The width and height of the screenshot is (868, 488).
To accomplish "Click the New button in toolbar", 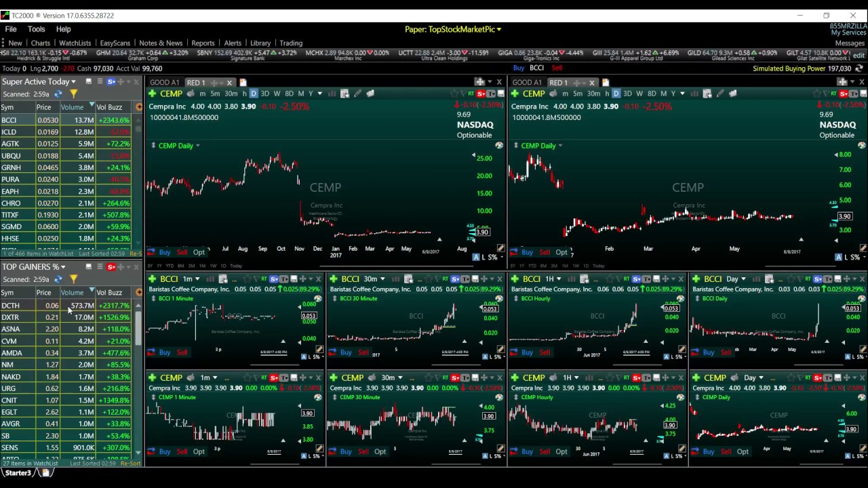I will (15, 43).
